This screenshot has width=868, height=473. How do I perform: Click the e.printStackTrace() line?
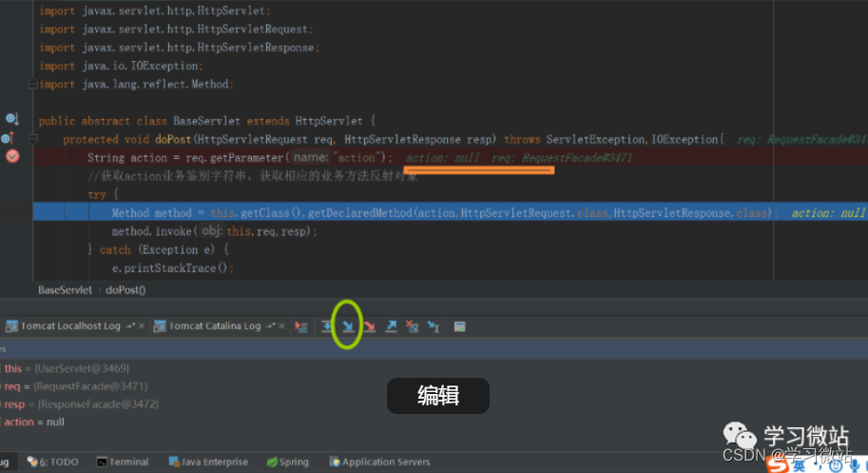173,268
